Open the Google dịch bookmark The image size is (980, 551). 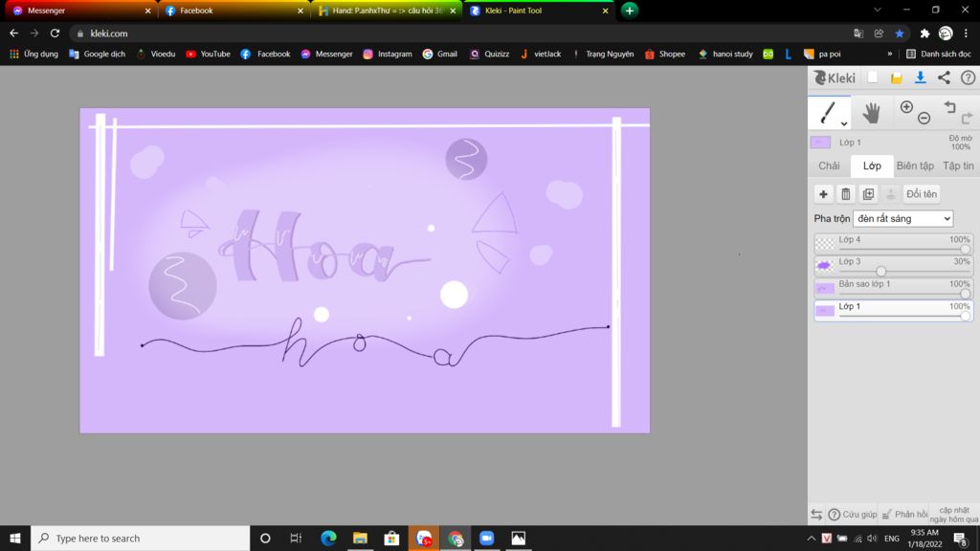click(x=97, y=54)
